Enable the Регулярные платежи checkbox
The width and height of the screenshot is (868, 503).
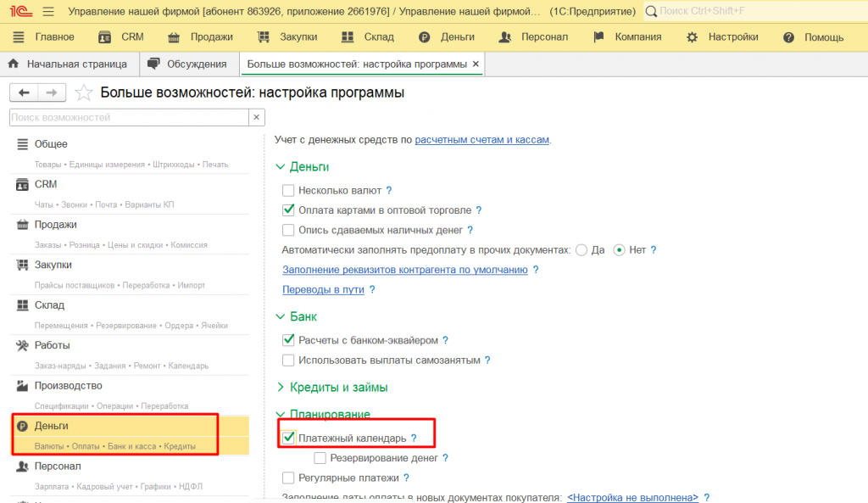coord(288,478)
